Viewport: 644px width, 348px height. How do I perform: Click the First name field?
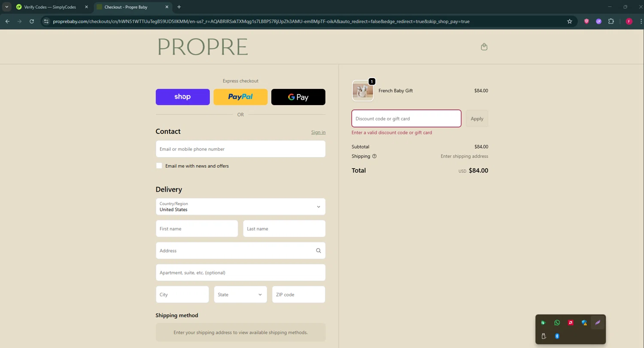click(197, 229)
